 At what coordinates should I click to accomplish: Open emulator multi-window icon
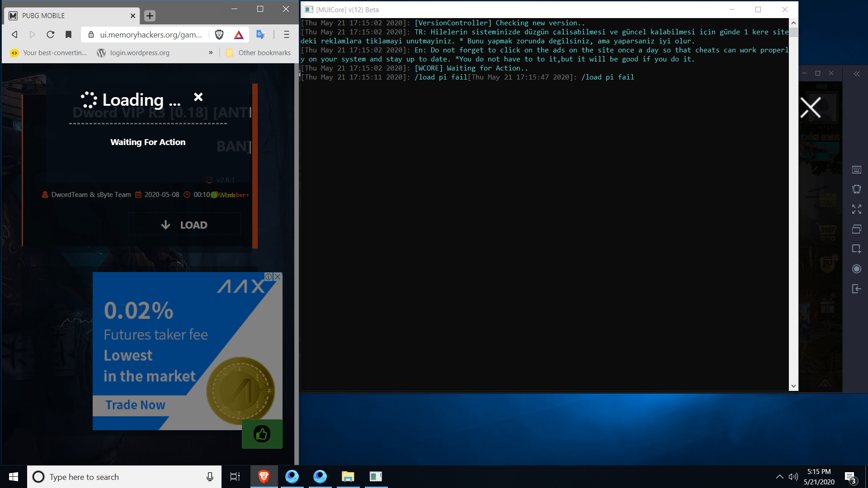tap(857, 229)
